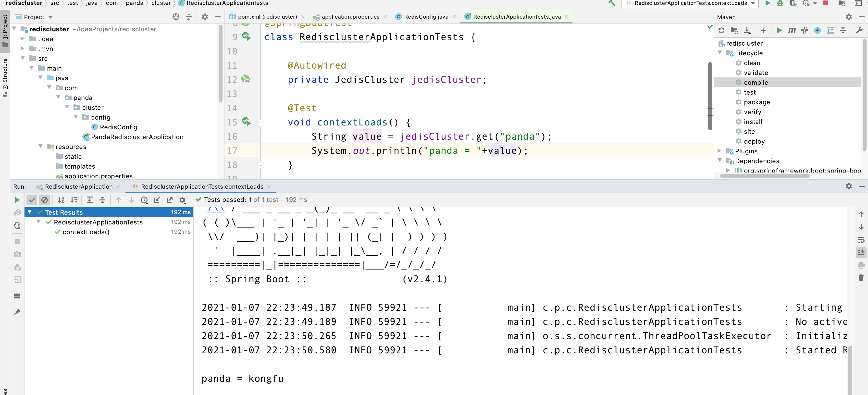Image resolution: width=868 pixels, height=395 pixels.
Task: Click Locate file crosshair icon in Project panel
Action: click(x=176, y=17)
